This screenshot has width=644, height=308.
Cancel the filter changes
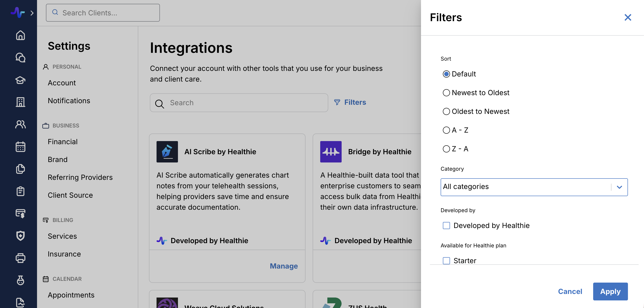pyautogui.click(x=570, y=291)
